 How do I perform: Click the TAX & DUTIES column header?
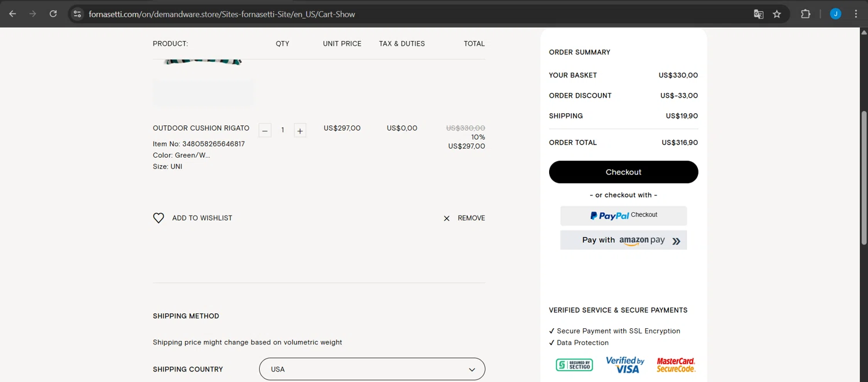[x=402, y=44]
